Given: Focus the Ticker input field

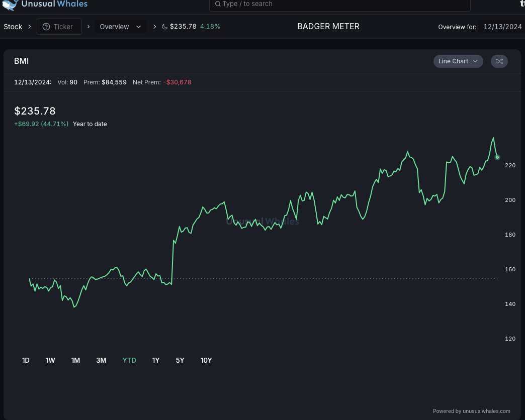Looking at the screenshot, I should pos(59,27).
